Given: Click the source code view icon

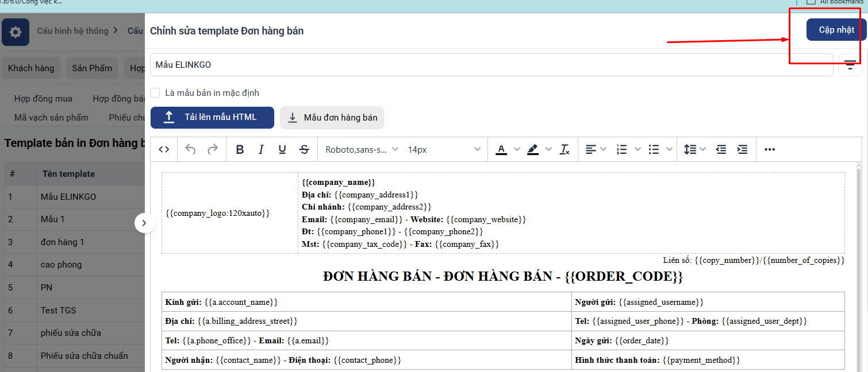Looking at the screenshot, I should (x=164, y=149).
